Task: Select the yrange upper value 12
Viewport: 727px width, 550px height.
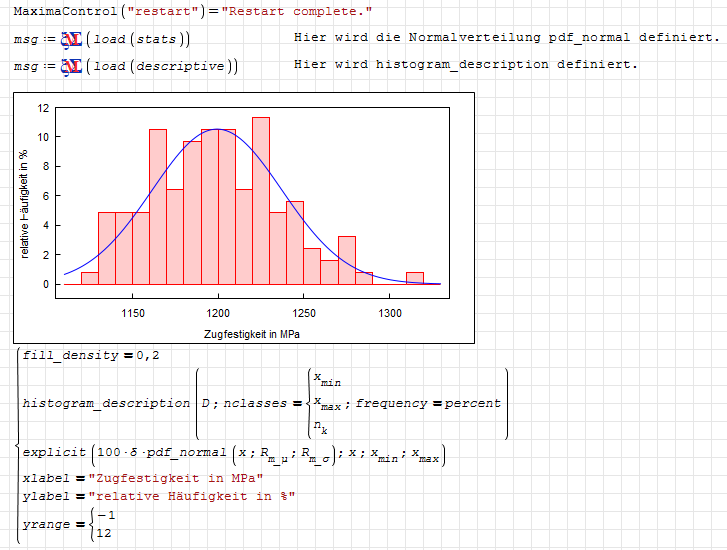Action: (x=103, y=532)
